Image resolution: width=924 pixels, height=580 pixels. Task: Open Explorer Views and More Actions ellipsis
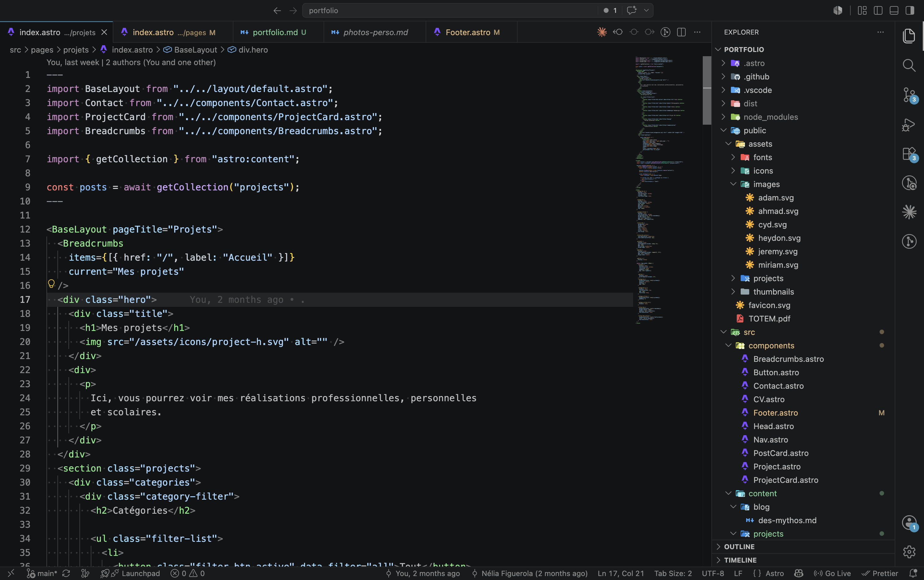(x=881, y=32)
